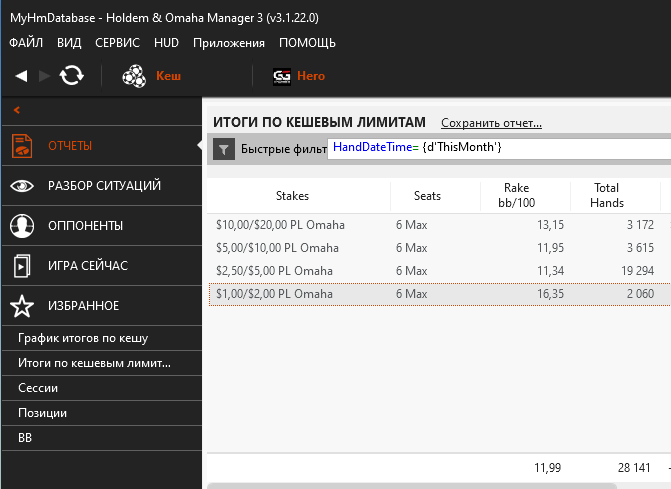
Task: Open the ФАЙЛ menu
Action: 26,43
